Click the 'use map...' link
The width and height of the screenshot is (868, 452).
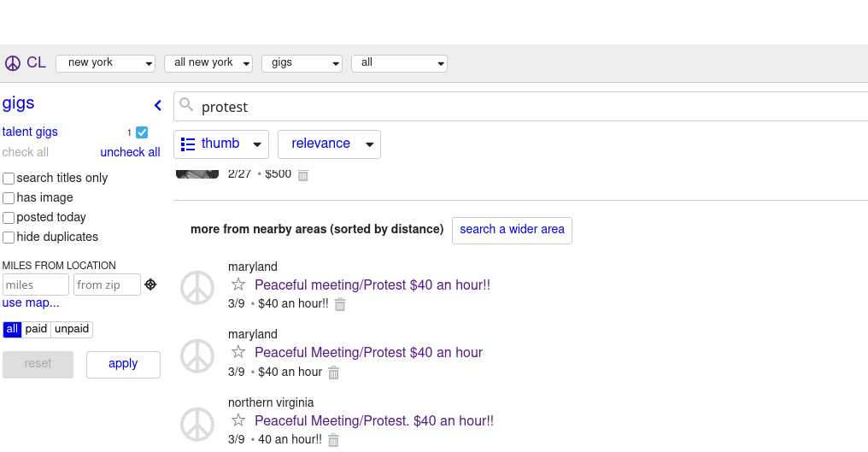tap(31, 303)
